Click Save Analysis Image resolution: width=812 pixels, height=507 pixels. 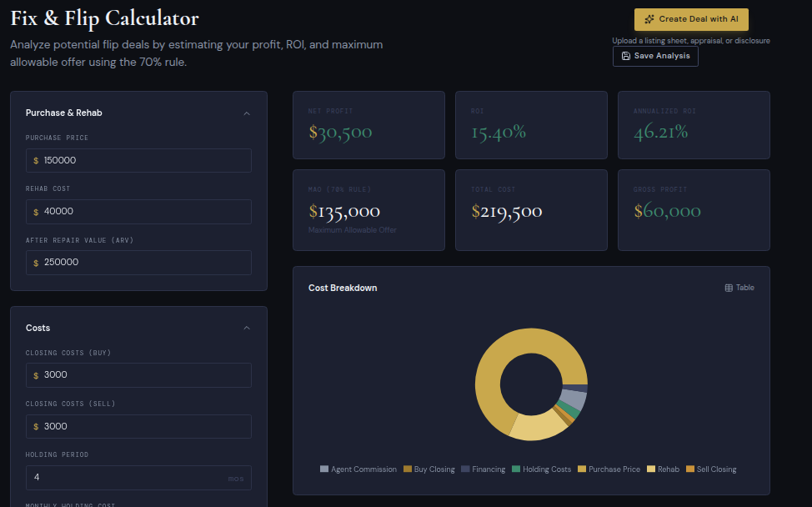coord(655,56)
